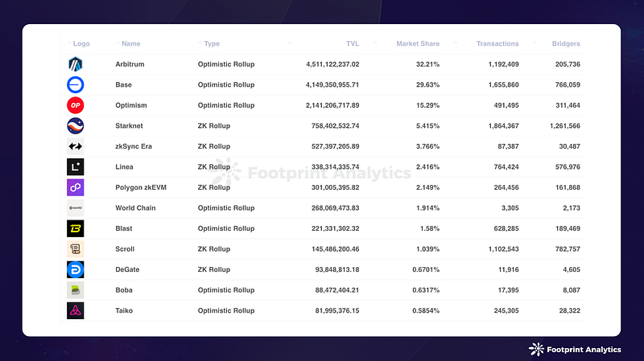Sort by Market Share column header

click(418, 43)
